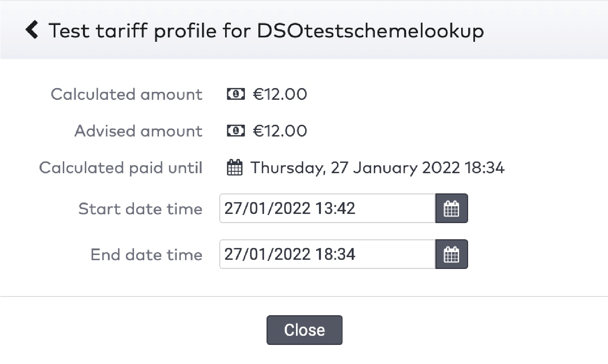Focus the End date time input field
608x364 pixels.
pyautogui.click(x=327, y=254)
